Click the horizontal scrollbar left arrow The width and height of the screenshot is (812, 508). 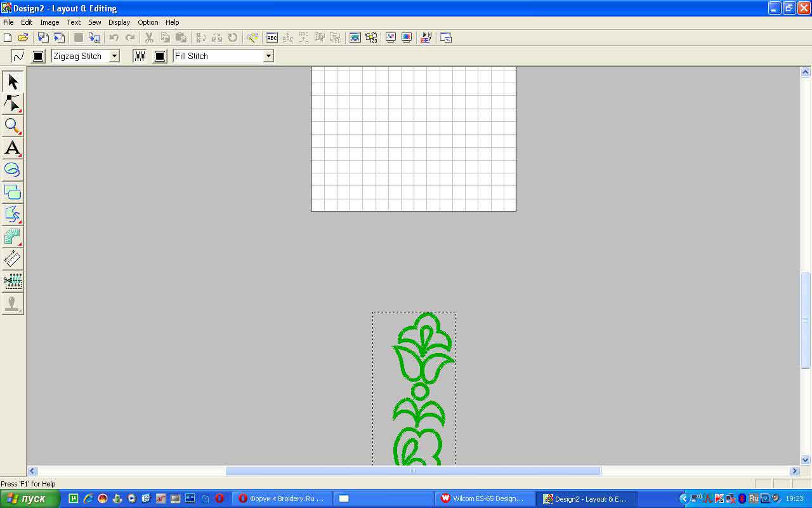[x=32, y=471]
